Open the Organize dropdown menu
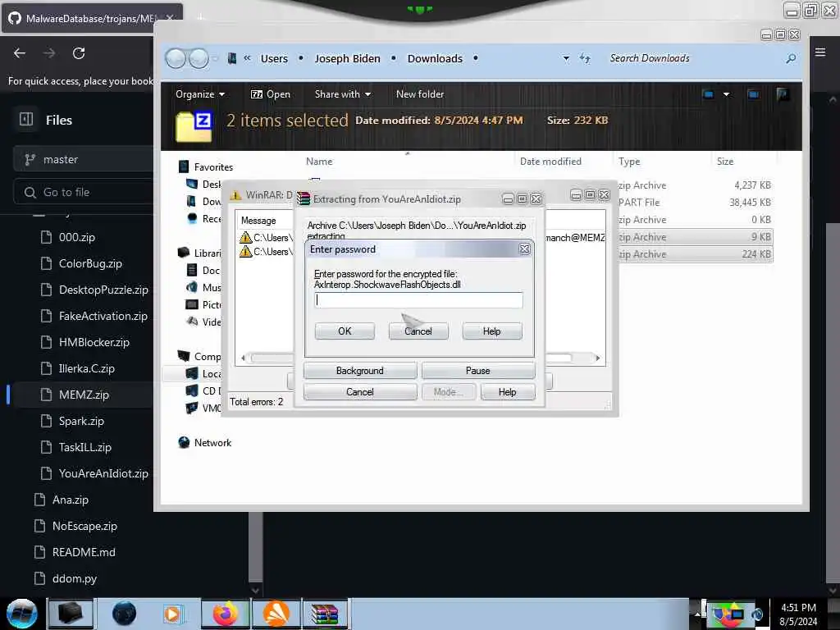Viewport: 840px width, 630px height. pos(200,94)
